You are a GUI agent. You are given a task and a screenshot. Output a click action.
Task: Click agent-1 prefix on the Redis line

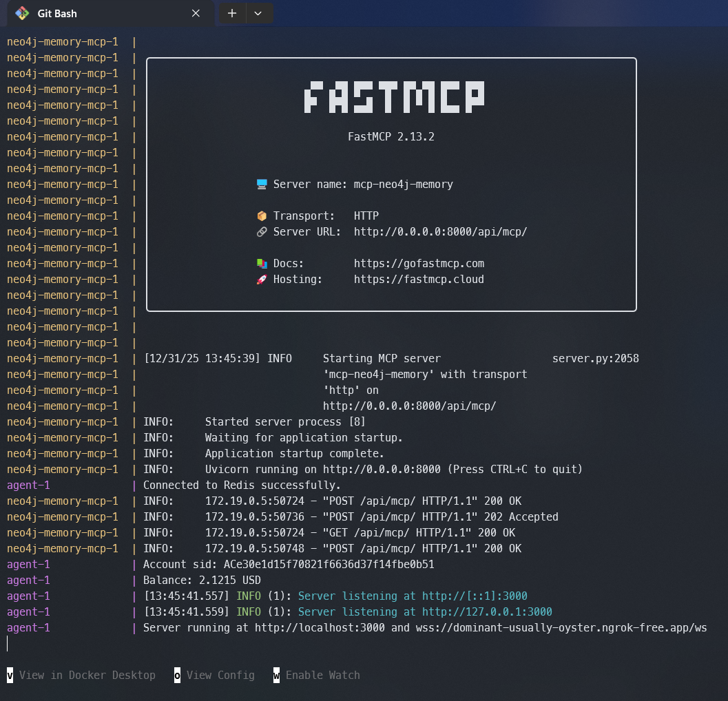click(28, 485)
